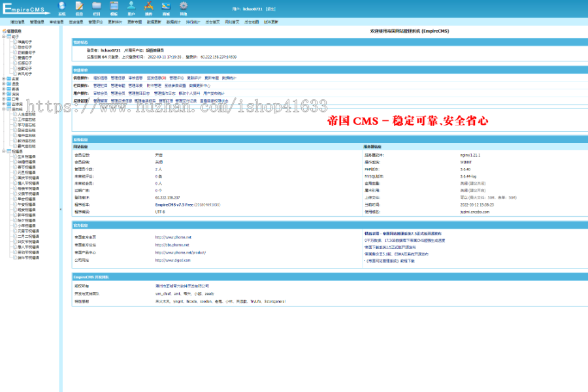The image size is (588, 392).
Task: Open 系统参数设置 in the quick menu
Action: tap(175, 86)
